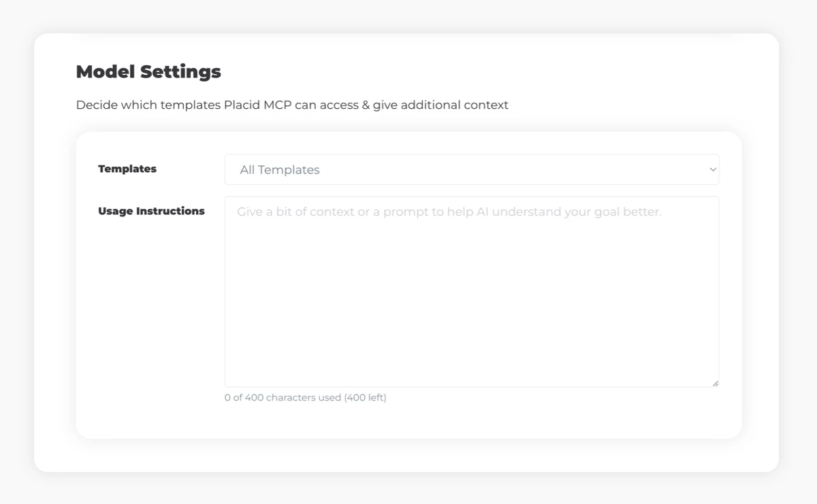Select the Usage Instructions label
Image resolution: width=817 pixels, height=504 pixels.
click(x=151, y=211)
